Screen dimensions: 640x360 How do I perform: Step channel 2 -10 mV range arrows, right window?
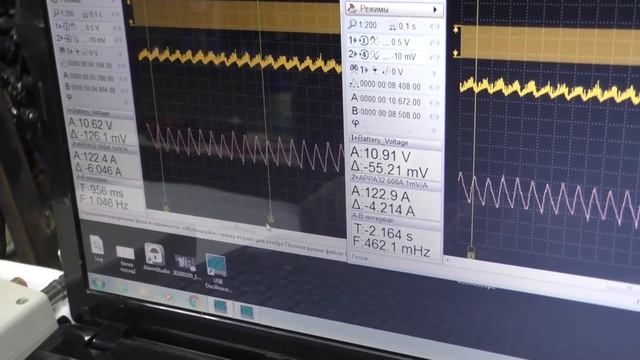click(435, 58)
